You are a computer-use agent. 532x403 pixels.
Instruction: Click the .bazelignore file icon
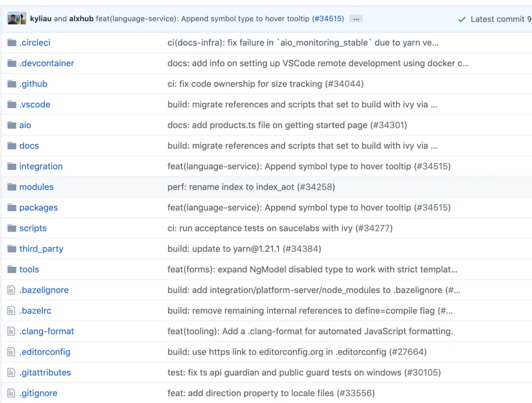coord(12,290)
